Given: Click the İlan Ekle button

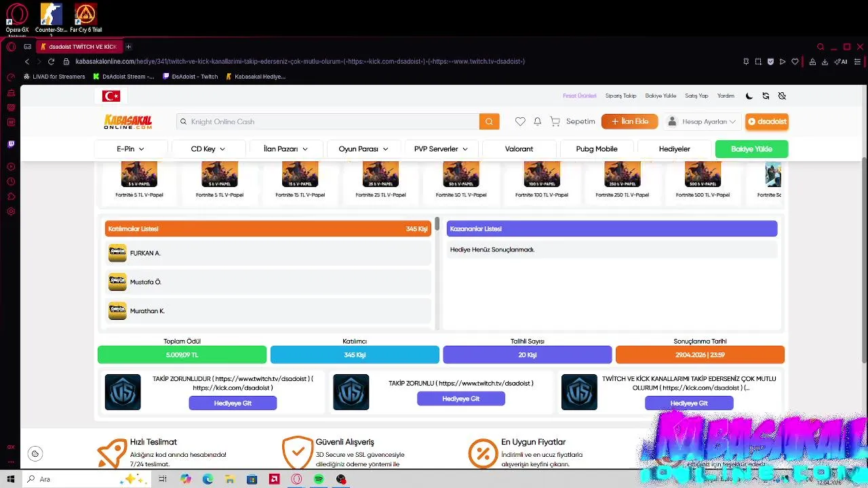Looking at the screenshot, I should [x=629, y=121].
